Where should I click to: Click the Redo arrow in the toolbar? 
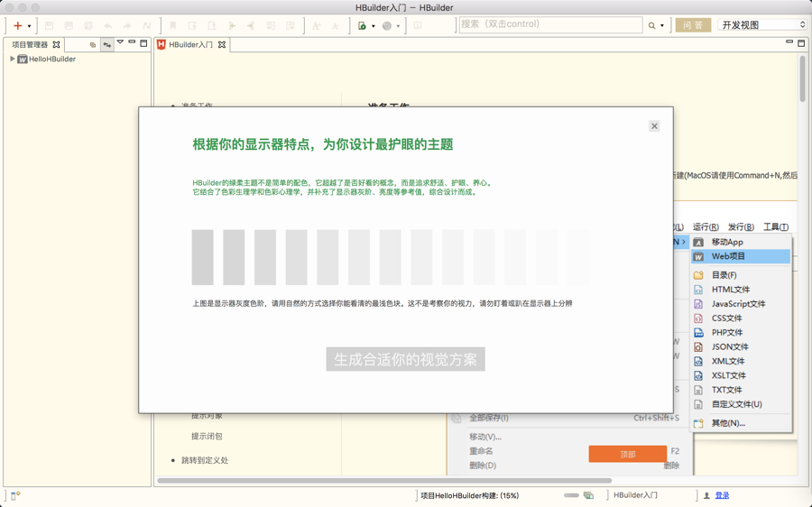click(x=127, y=25)
